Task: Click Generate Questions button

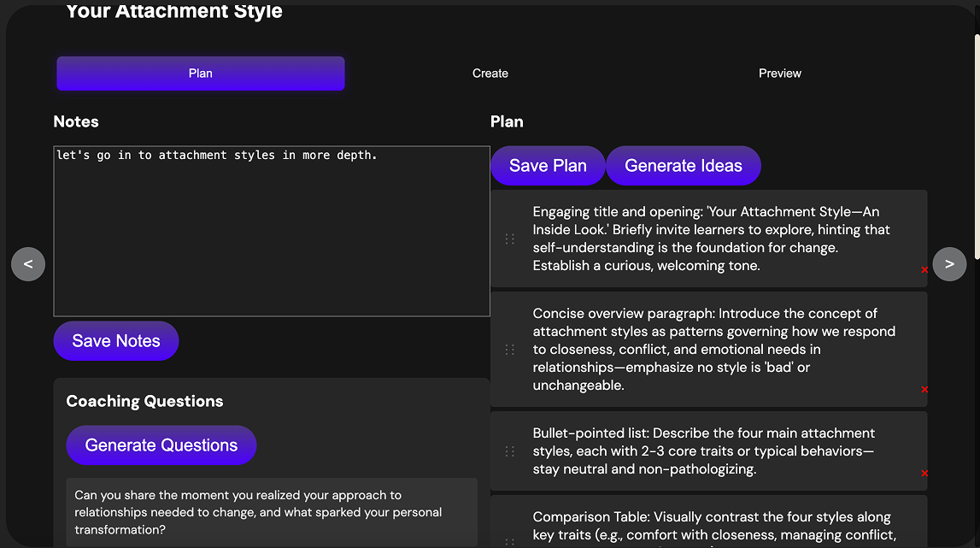Action: [x=161, y=445]
